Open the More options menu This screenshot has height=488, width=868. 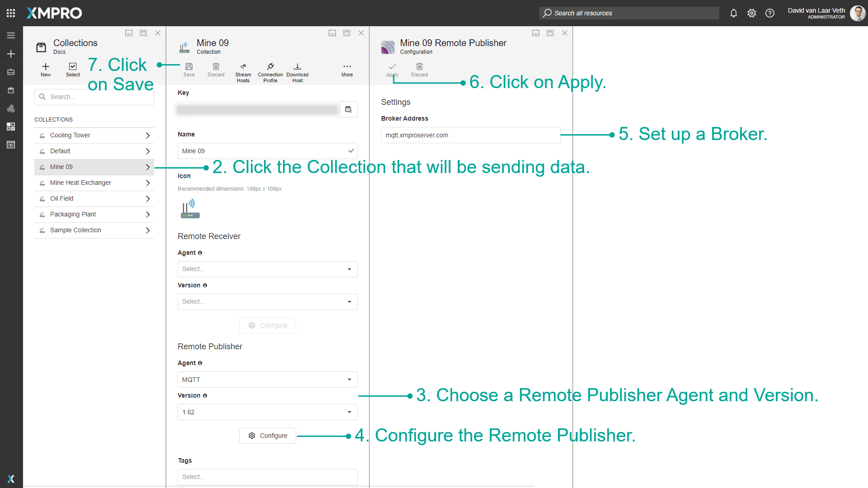tap(346, 69)
